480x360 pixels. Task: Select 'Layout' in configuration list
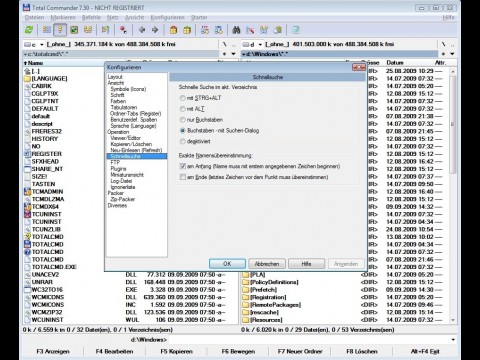point(115,77)
